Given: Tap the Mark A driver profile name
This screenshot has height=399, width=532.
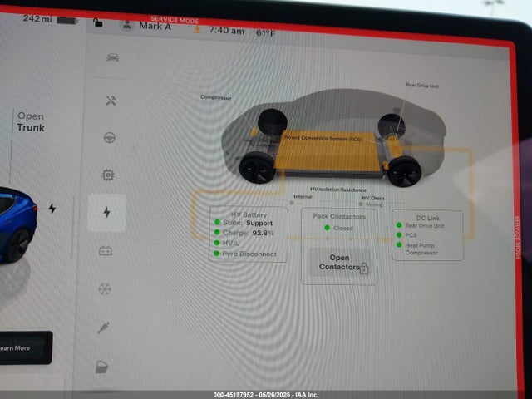Looking at the screenshot, I should click(155, 26).
